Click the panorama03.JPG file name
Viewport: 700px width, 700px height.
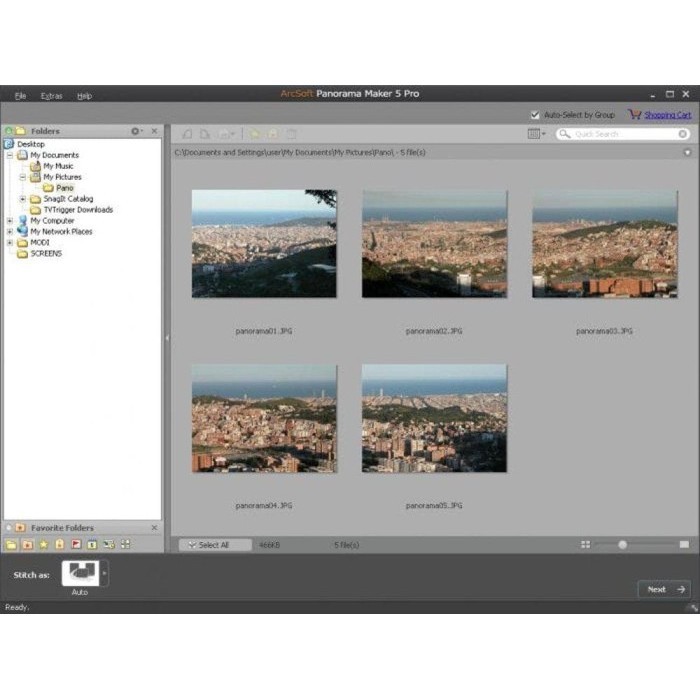pos(604,331)
